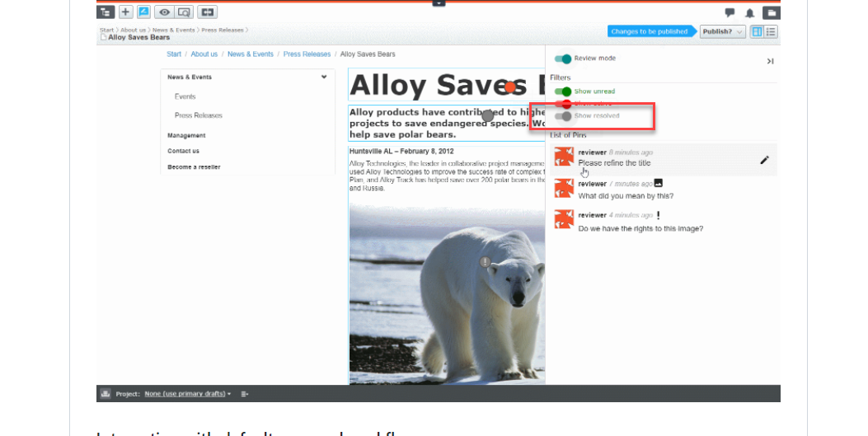This screenshot has width=868, height=436.
Task: Click reviewer avatar on 'What did you mean'
Action: pyautogui.click(x=564, y=188)
